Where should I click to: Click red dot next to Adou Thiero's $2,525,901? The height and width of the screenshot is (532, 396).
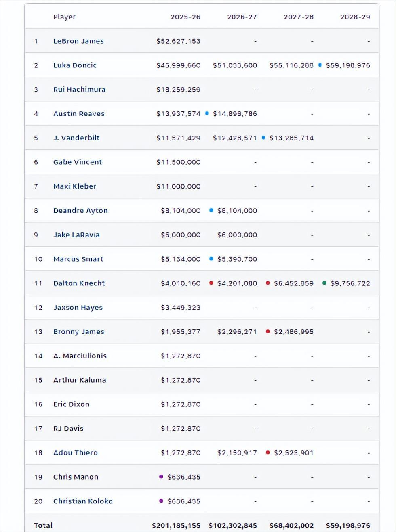coord(268,452)
